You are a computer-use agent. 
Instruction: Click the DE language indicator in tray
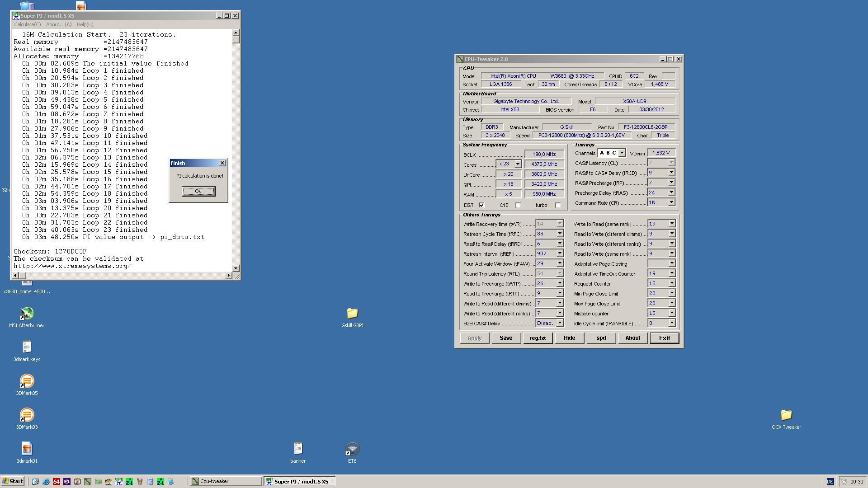click(830, 482)
